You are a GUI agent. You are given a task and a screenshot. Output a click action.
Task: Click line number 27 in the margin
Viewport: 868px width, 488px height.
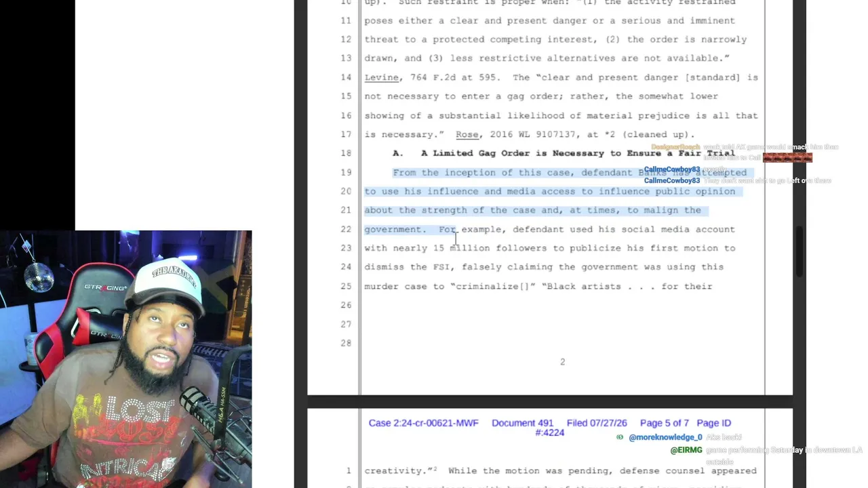346,324
